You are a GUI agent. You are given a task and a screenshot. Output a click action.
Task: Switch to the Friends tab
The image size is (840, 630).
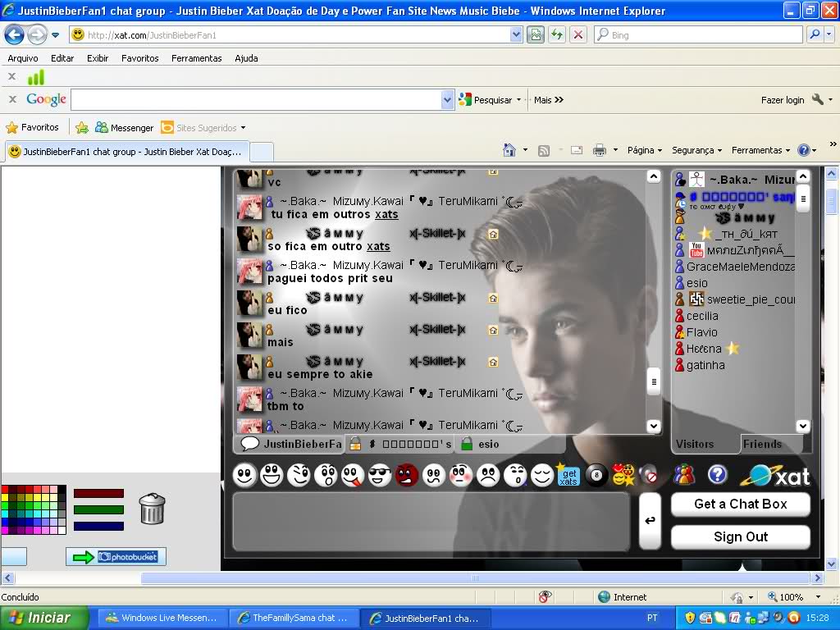point(762,444)
